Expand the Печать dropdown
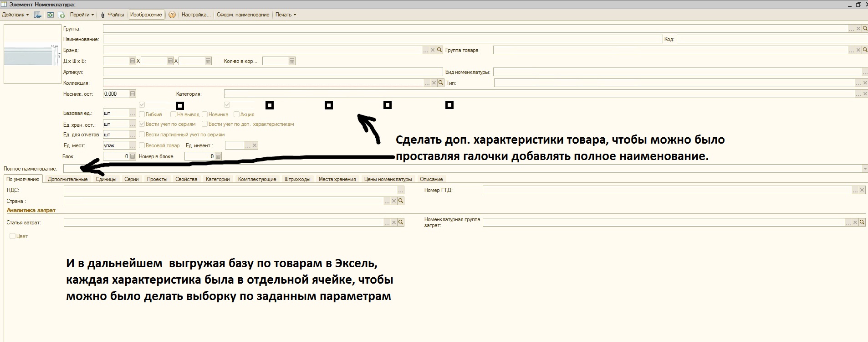Viewport: 868px width, 342px height. click(286, 15)
